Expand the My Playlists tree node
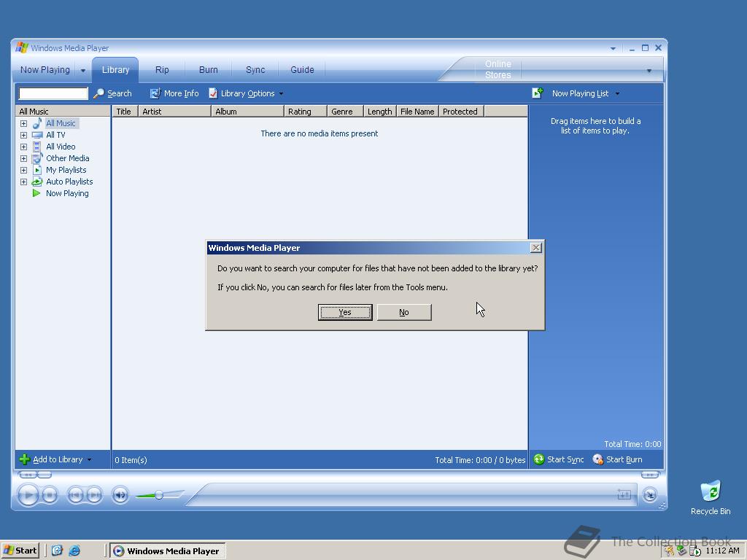Image resolution: width=747 pixels, height=560 pixels. [x=23, y=170]
